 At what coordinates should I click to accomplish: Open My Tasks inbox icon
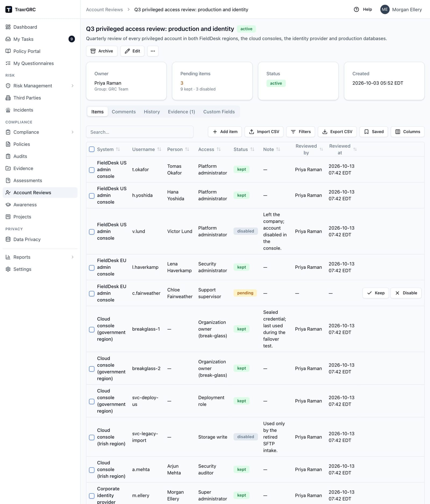coord(8,39)
